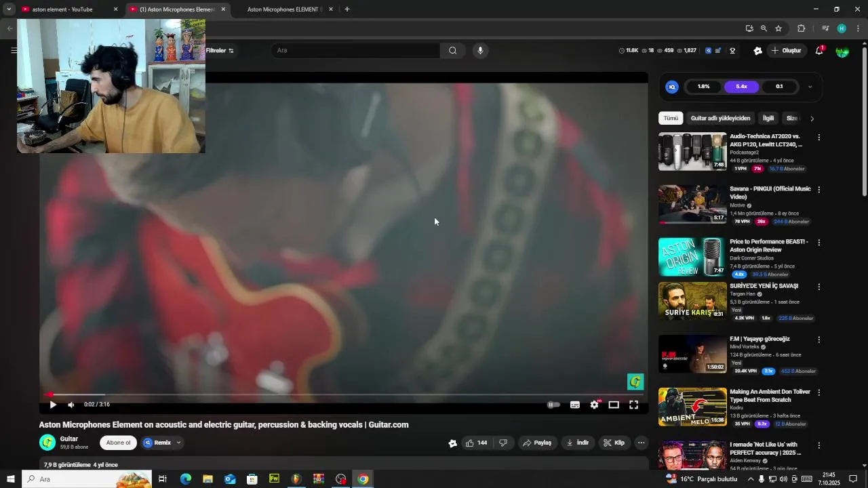Bookmark this page with star icon
Image resolution: width=868 pixels, height=488 pixels.
click(x=778, y=28)
